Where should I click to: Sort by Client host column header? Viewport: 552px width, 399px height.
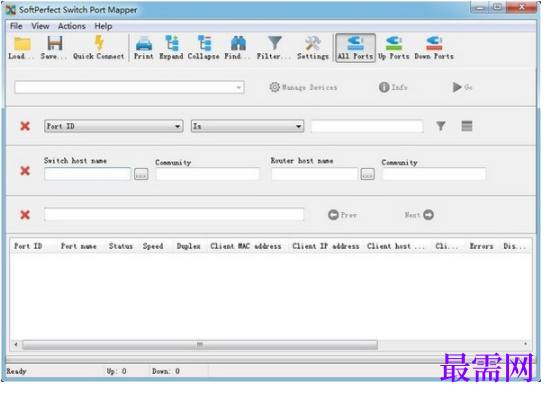(398, 246)
